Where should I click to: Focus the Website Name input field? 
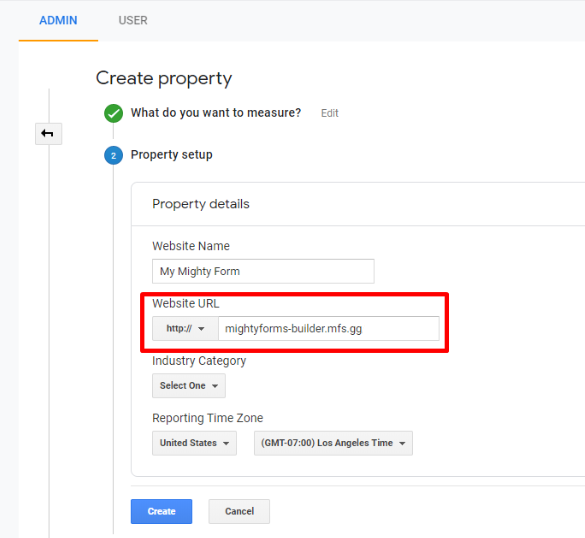[263, 271]
